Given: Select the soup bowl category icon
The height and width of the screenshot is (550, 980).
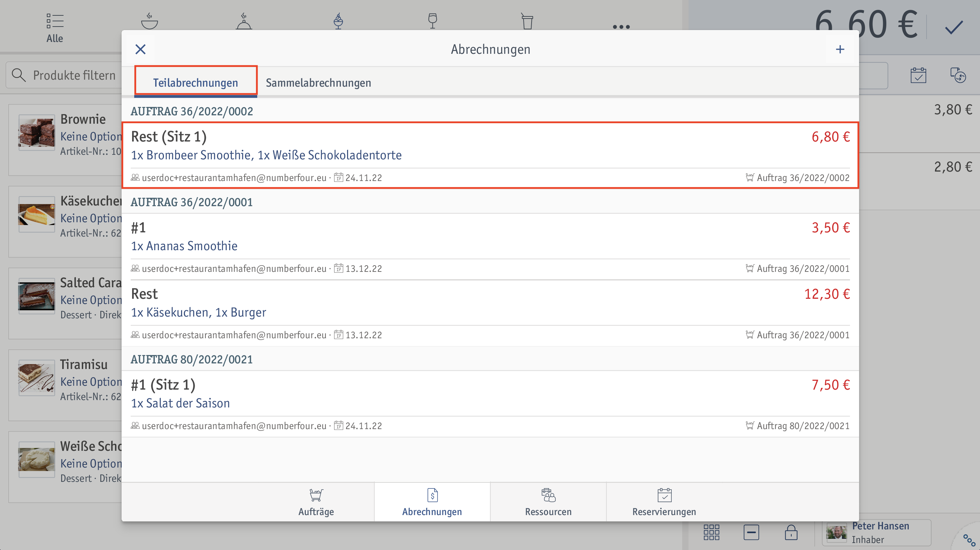Looking at the screenshot, I should click(x=150, y=21).
